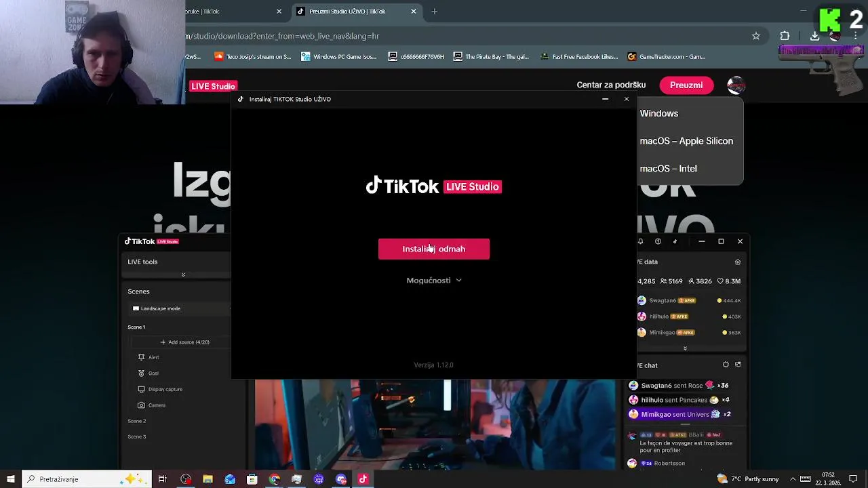This screenshot has width=868, height=488.
Task: Open the Fast Free Facebook Likes bookmark
Action: (x=578, y=57)
